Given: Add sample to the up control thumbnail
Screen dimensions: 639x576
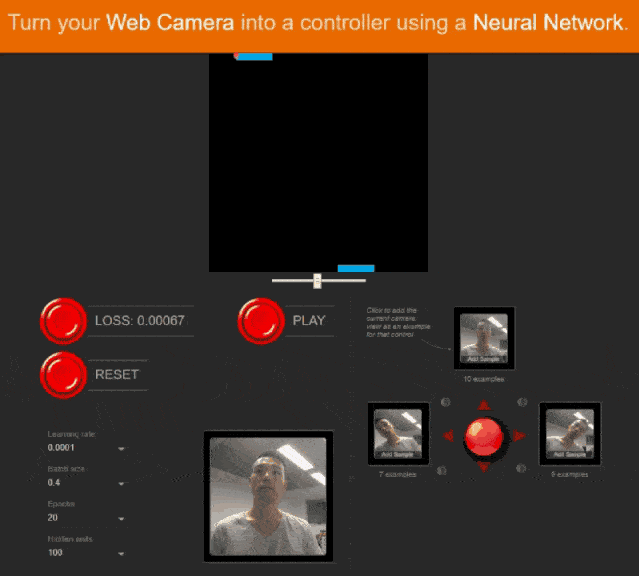Looking at the screenshot, I should [484, 338].
